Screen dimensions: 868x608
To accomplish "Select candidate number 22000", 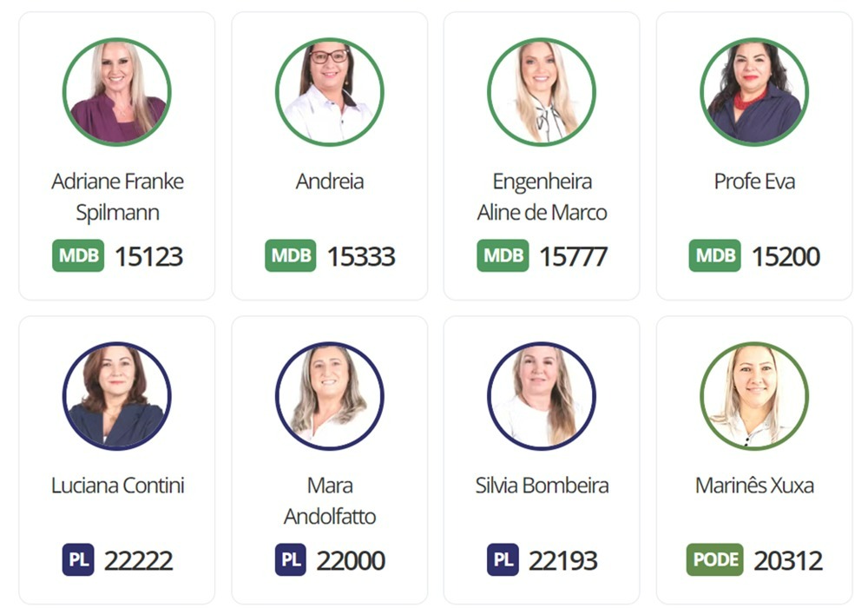I will (x=351, y=560).
